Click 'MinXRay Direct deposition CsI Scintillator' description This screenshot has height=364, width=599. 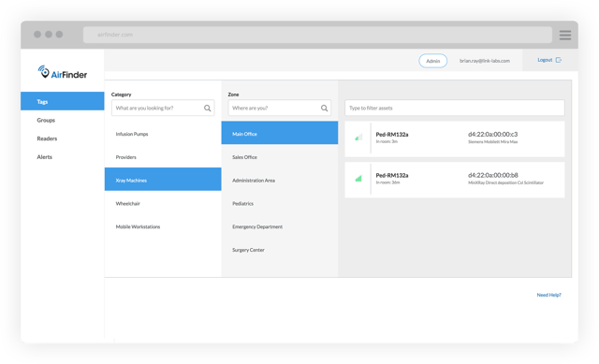pos(505,182)
